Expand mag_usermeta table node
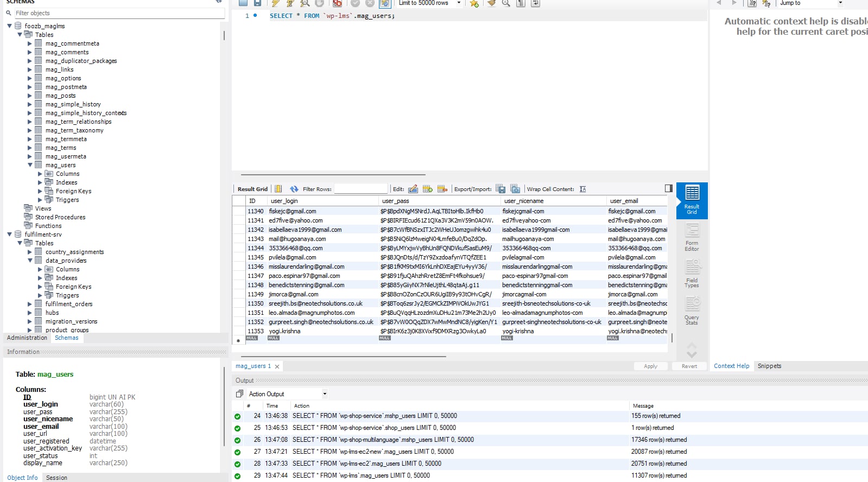The width and height of the screenshot is (868, 482). click(x=30, y=156)
